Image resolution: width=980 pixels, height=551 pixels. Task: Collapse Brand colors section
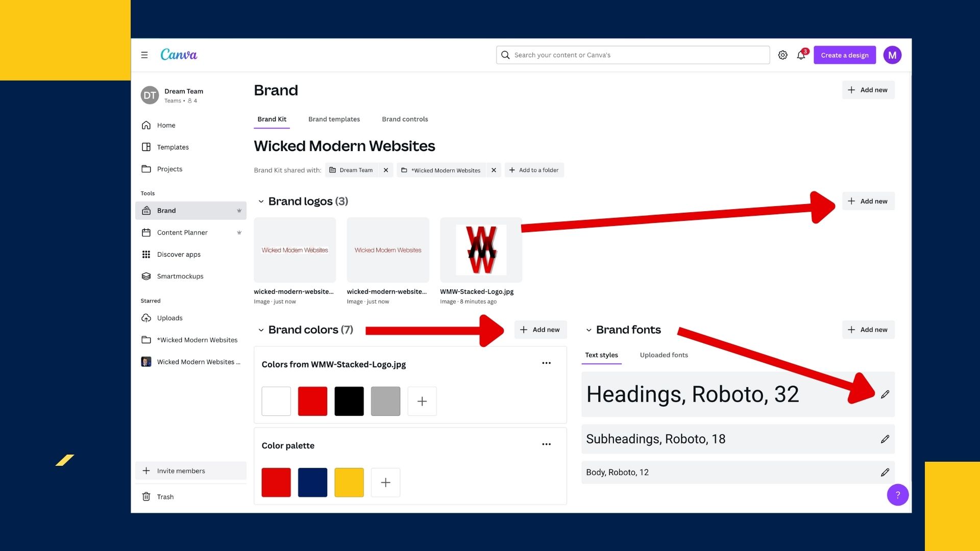[x=261, y=330]
